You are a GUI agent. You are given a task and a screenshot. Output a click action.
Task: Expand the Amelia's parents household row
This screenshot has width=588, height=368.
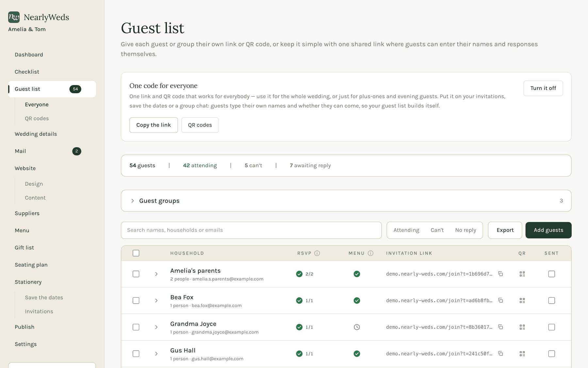(x=156, y=274)
